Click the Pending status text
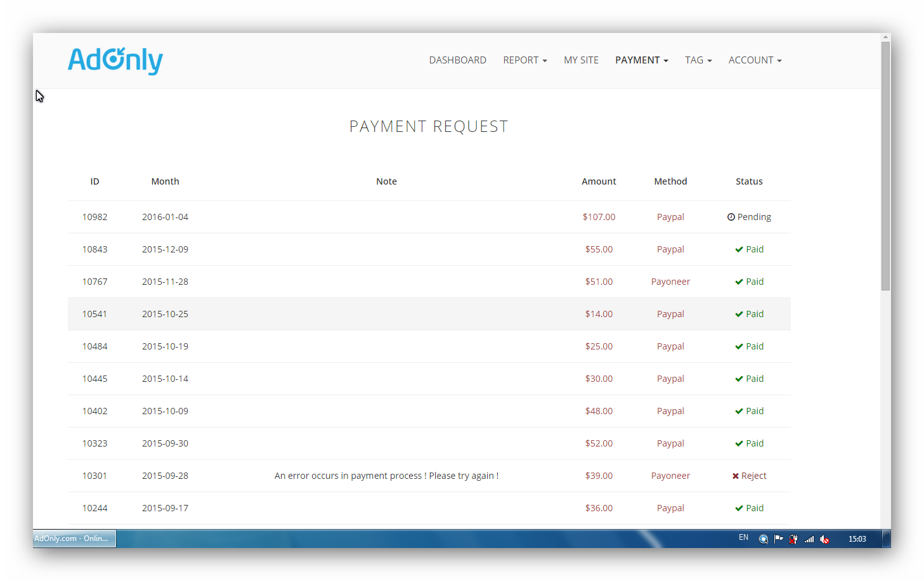 pos(755,217)
